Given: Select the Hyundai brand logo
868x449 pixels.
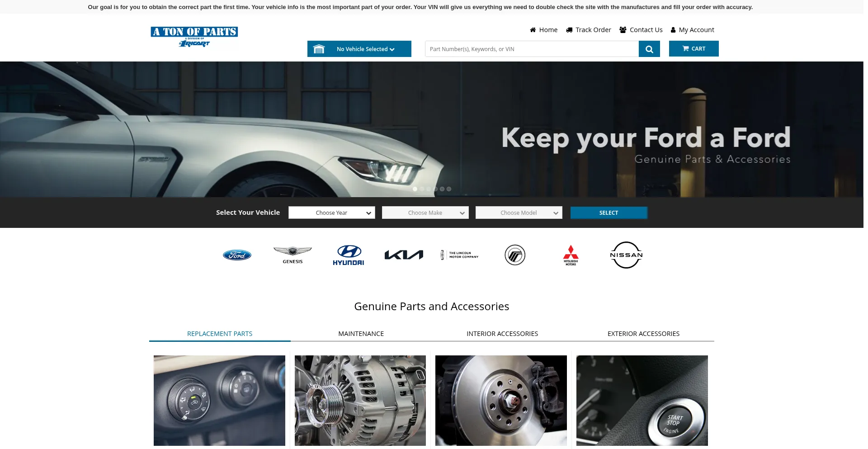Looking at the screenshot, I should pyautogui.click(x=349, y=255).
